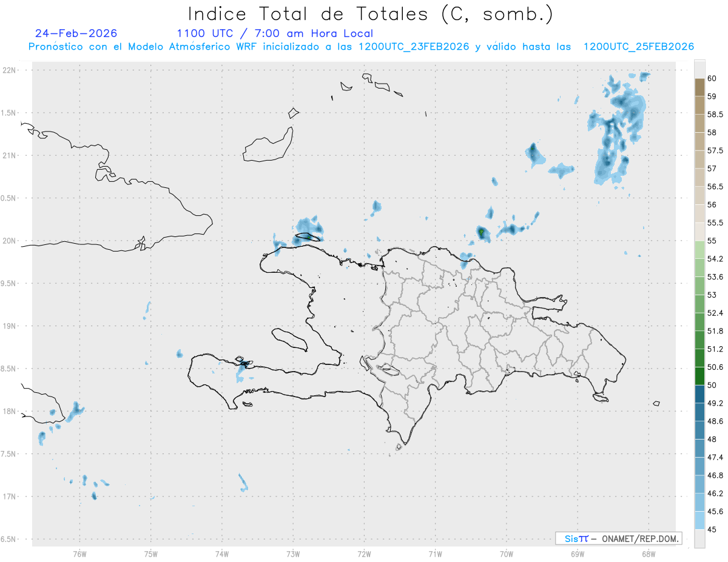The height and width of the screenshot is (562, 728).
Task: Click the colorbar value '49.2'
Action: click(715, 403)
